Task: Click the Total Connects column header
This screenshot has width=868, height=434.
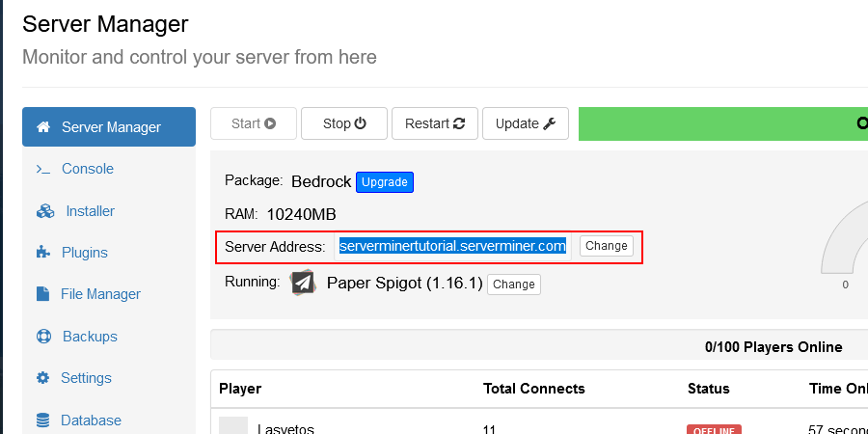Action: [x=533, y=389]
